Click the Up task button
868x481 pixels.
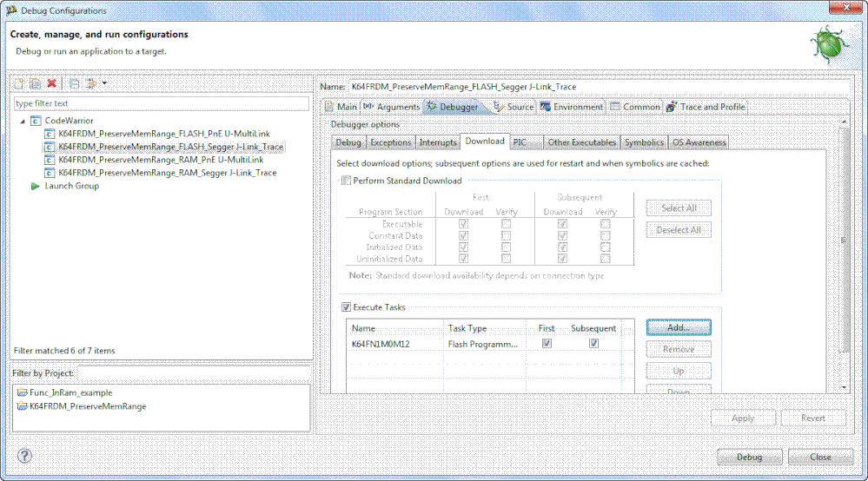click(679, 371)
